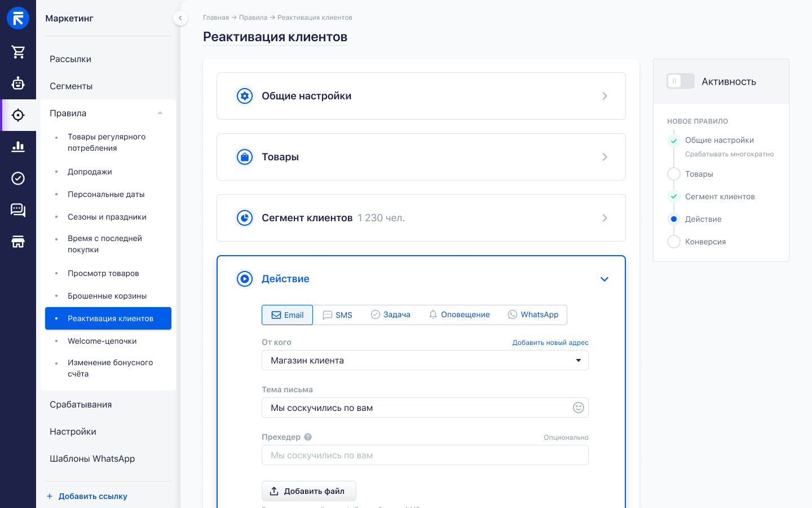This screenshot has width=812, height=508.
Task: Select the Товары step circle
Action: point(673,174)
